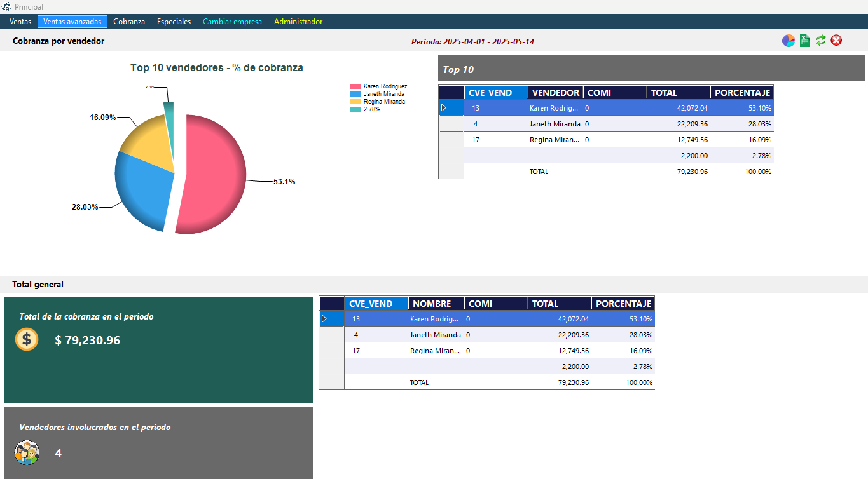Viewport: 868px width, 479px height.
Task: Click the vendedores people group icon
Action: click(x=27, y=453)
